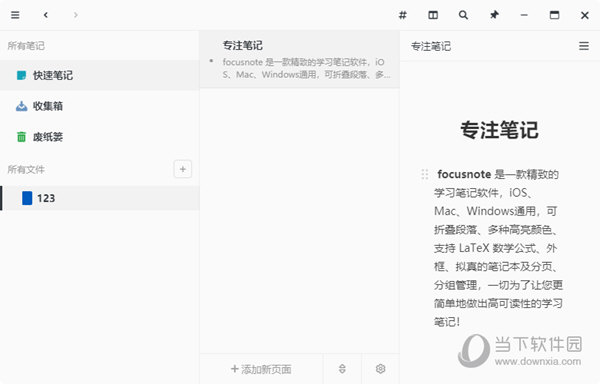600x384 pixels.
Task: Grab the paragraph drag handle dots
Action: [x=425, y=174]
